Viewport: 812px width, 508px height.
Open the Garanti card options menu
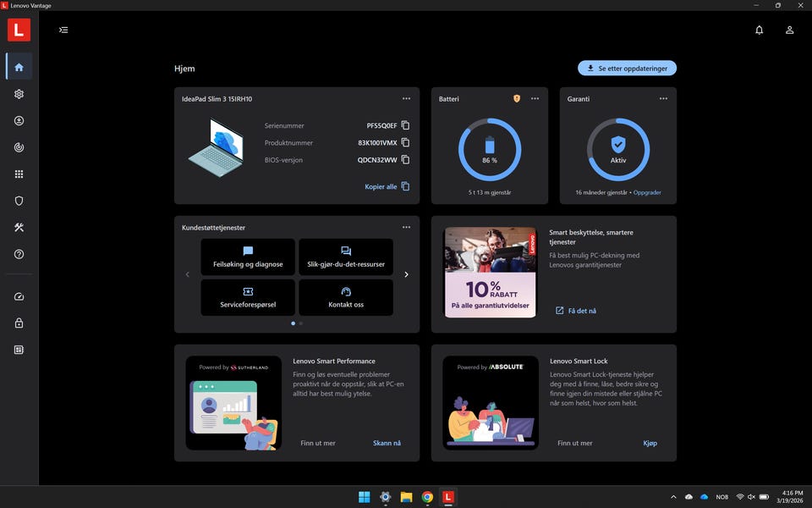pos(663,98)
